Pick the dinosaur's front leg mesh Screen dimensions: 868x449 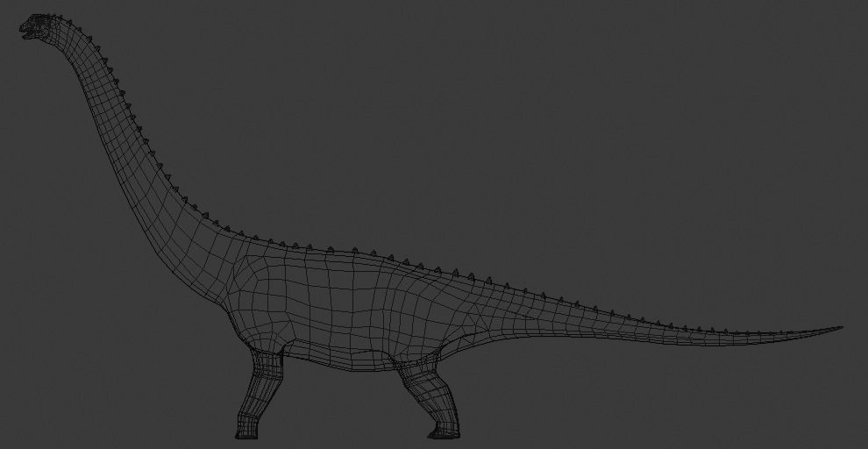click(x=261, y=393)
